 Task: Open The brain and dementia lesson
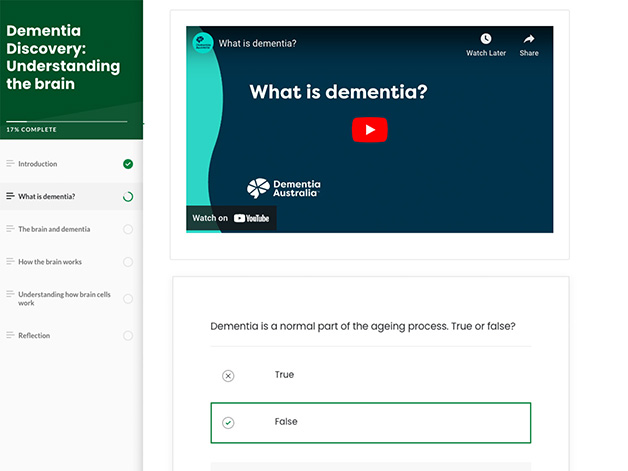click(x=54, y=229)
